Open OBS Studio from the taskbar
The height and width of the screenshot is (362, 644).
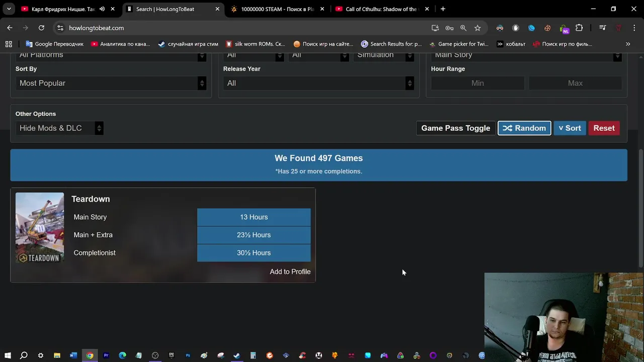155,355
